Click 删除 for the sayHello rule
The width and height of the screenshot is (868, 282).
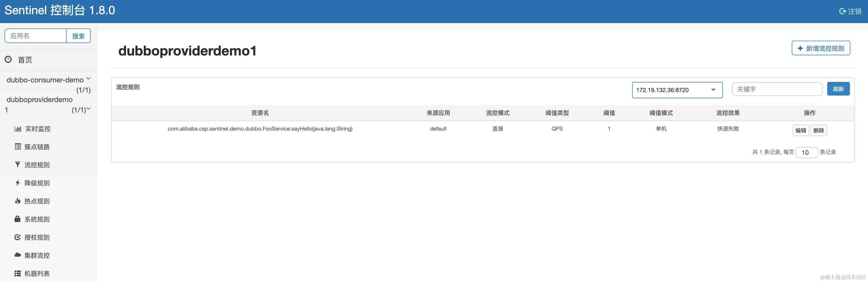(818, 130)
